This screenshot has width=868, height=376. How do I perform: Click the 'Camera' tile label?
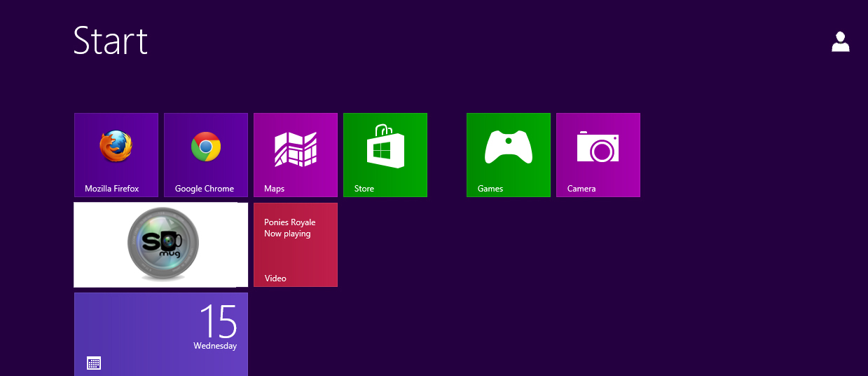[x=581, y=189]
